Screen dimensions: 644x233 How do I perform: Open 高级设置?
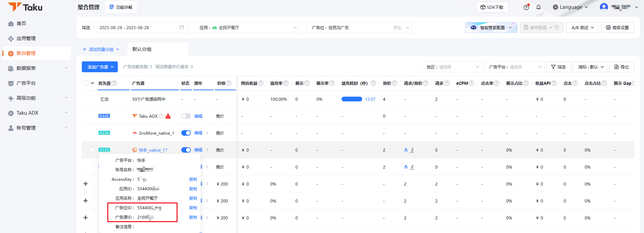(618, 27)
